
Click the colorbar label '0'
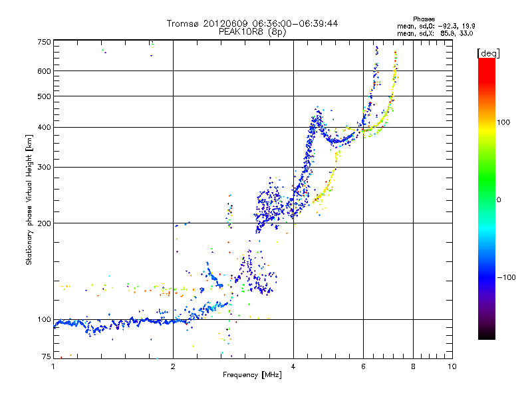click(x=499, y=199)
